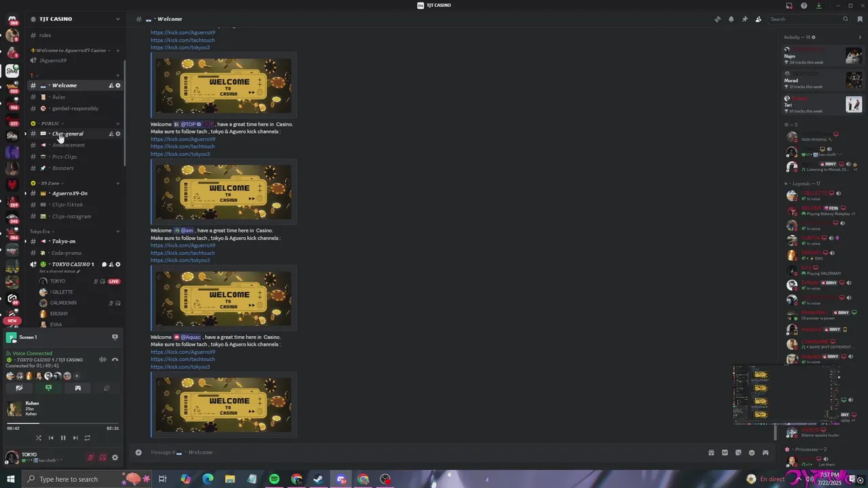Toggle microphone mute beside TOKYO
The image size is (868, 488).
point(90,457)
